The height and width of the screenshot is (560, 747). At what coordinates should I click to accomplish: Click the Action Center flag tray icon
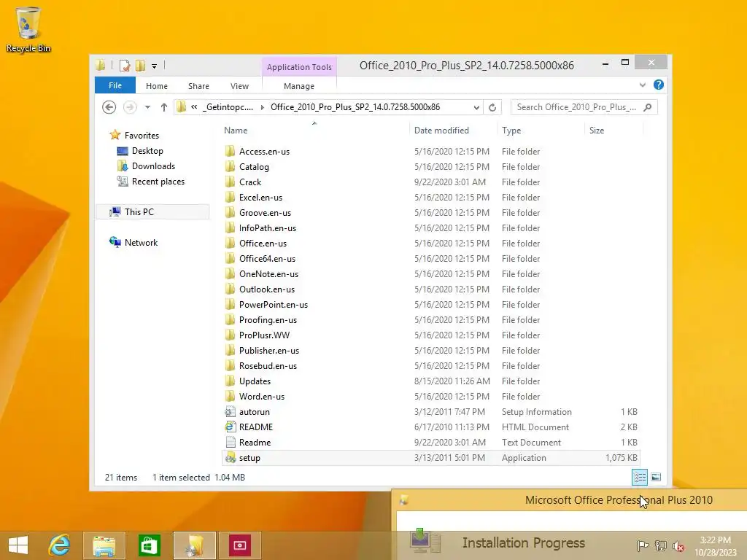point(642,545)
